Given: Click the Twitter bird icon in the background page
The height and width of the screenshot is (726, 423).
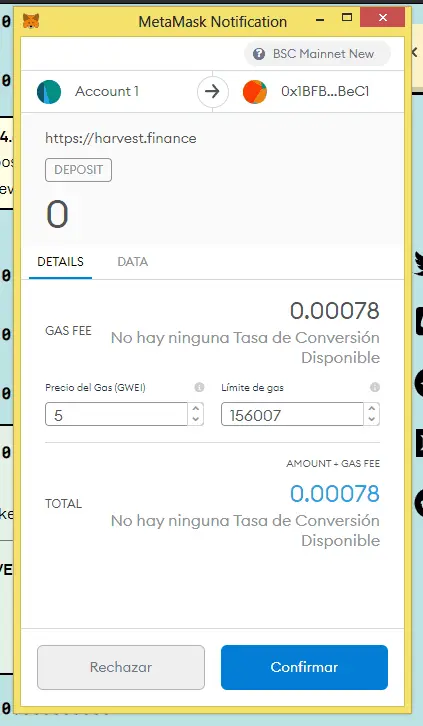Looking at the screenshot, I should (418, 263).
